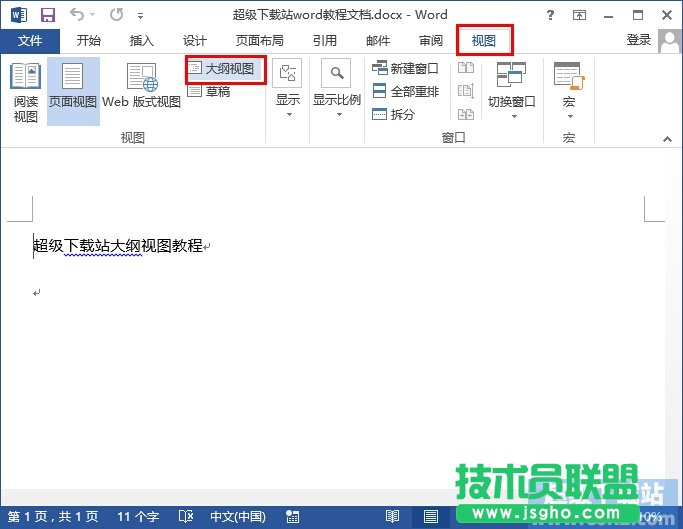Switch to Read Mode from status bar
The width and height of the screenshot is (683, 529).
tap(392, 517)
